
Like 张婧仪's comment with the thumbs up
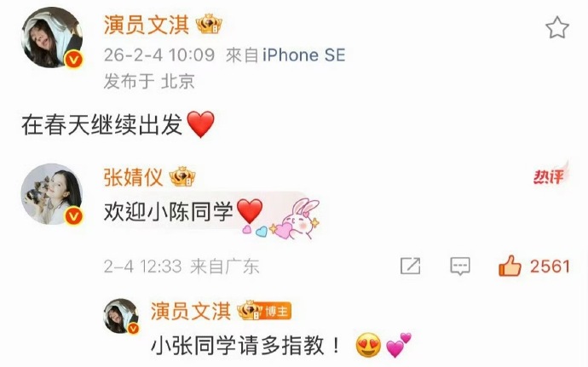click(x=510, y=266)
